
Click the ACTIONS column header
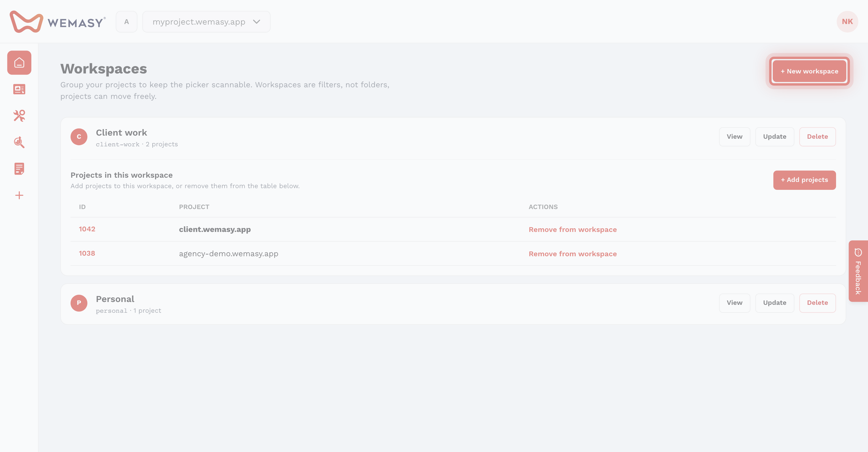pyautogui.click(x=543, y=207)
